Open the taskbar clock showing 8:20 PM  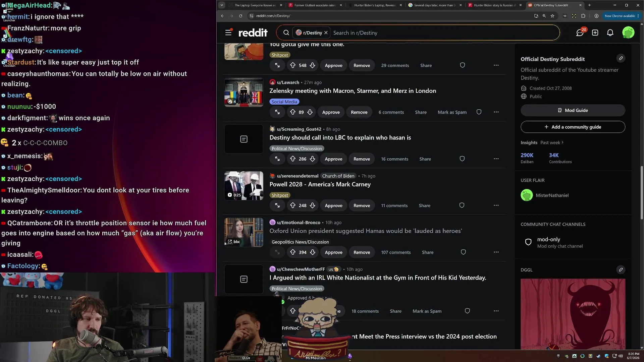tap(633, 356)
